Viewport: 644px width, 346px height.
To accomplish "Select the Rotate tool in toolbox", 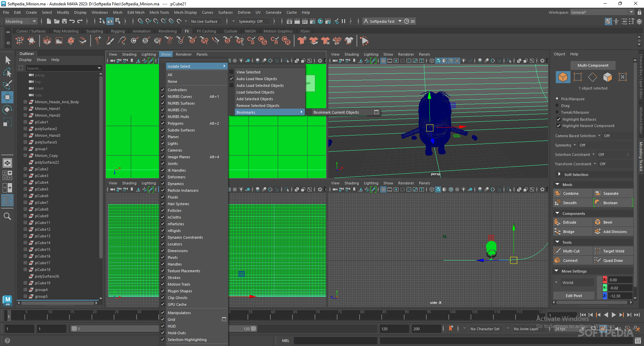I will click(x=7, y=110).
